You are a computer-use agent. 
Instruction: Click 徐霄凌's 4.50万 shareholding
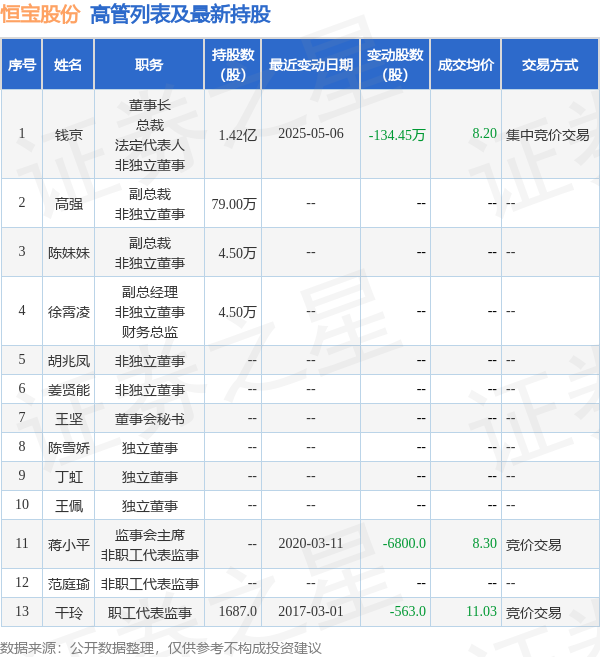pos(237,312)
